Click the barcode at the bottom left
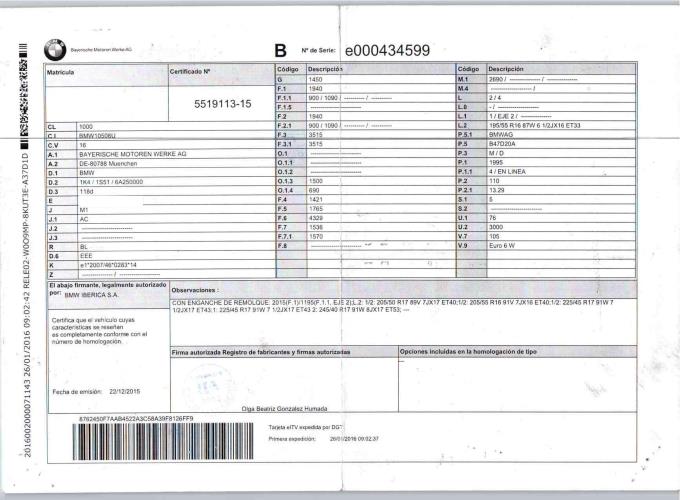Image resolution: width=687 pixels, height=500 pixels. (163, 441)
